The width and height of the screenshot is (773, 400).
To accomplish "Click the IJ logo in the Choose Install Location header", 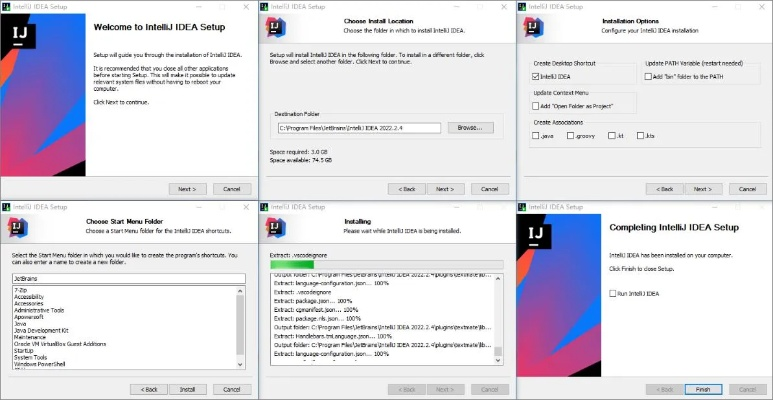I will coord(277,26).
